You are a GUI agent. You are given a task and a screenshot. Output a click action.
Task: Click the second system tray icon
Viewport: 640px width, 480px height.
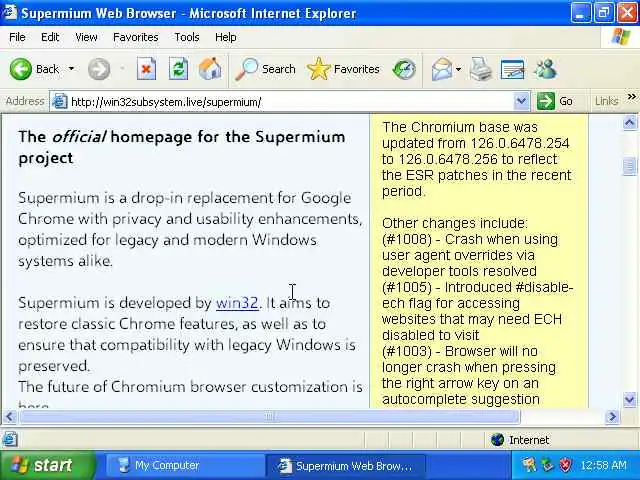click(x=547, y=465)
